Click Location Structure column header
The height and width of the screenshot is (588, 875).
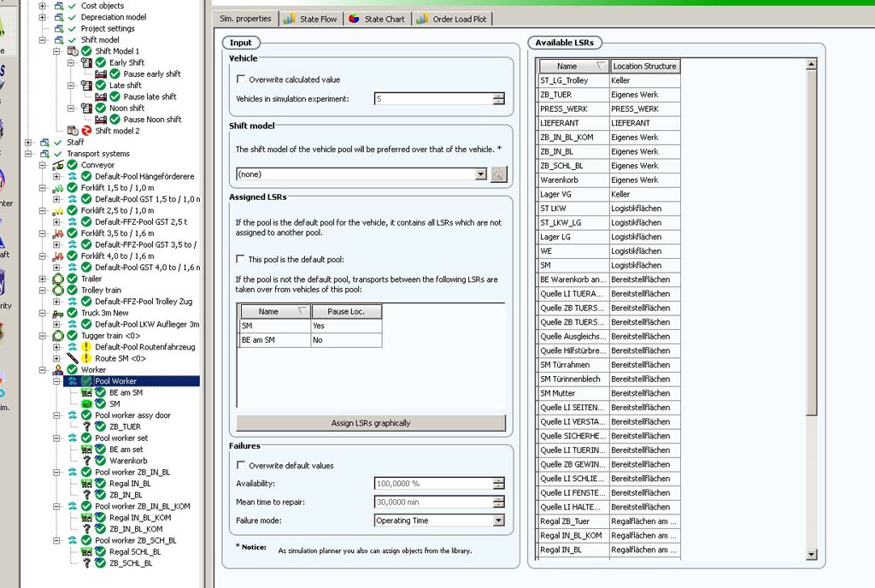[x=644, y=66]
